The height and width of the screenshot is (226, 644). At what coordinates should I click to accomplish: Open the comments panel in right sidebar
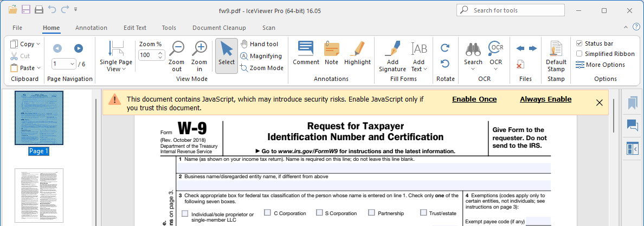click(x=633, y=125)
